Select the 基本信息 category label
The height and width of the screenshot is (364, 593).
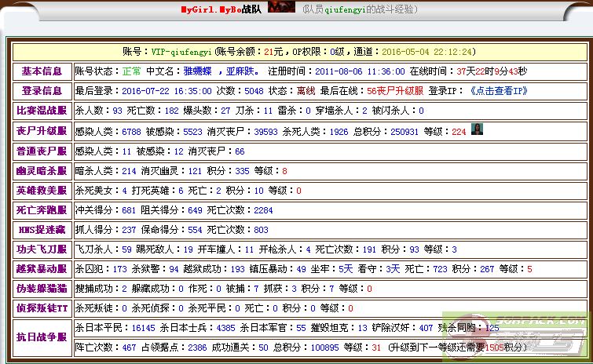pyautogui.click(x=42, y=71)
